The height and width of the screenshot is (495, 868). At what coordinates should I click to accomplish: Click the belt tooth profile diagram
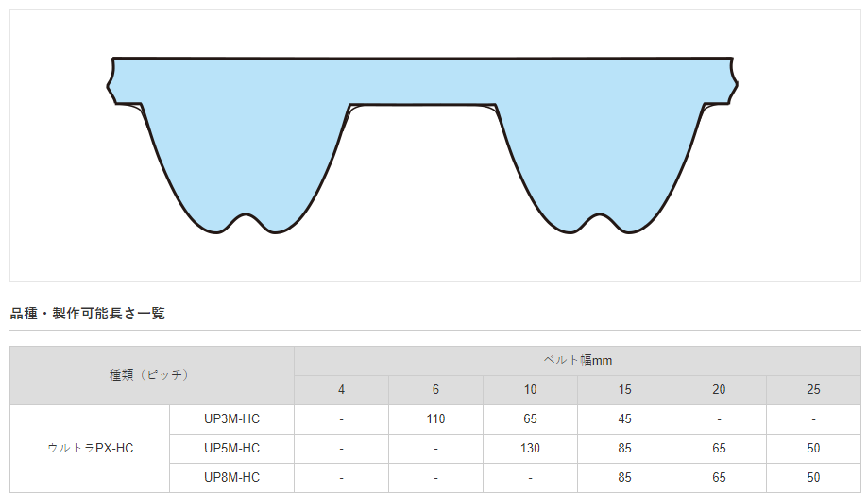pyautogui.click(x=422, y=142)
